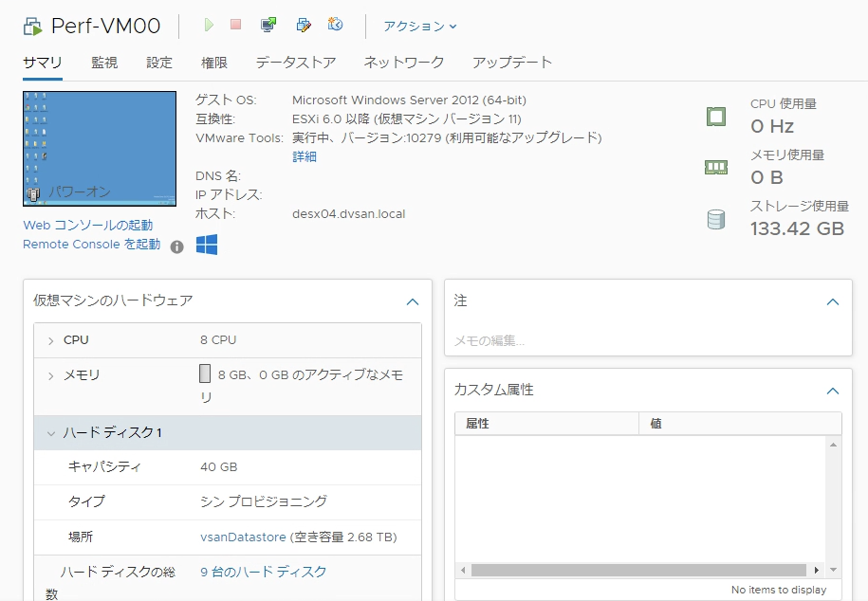Open the Edit Settings toolbar icon
This screenshot has width=868, height=601.
[304, 25]
